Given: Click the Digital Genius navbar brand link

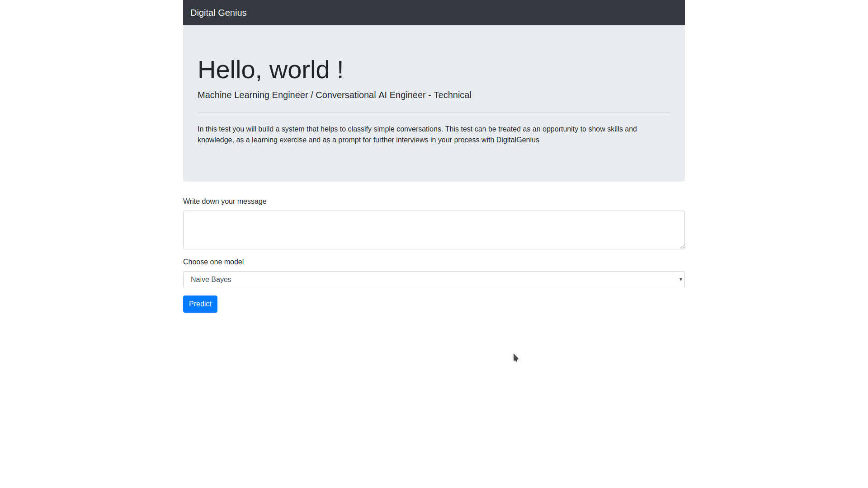Looking at the screenshot, I should click(x=218, y=13).
